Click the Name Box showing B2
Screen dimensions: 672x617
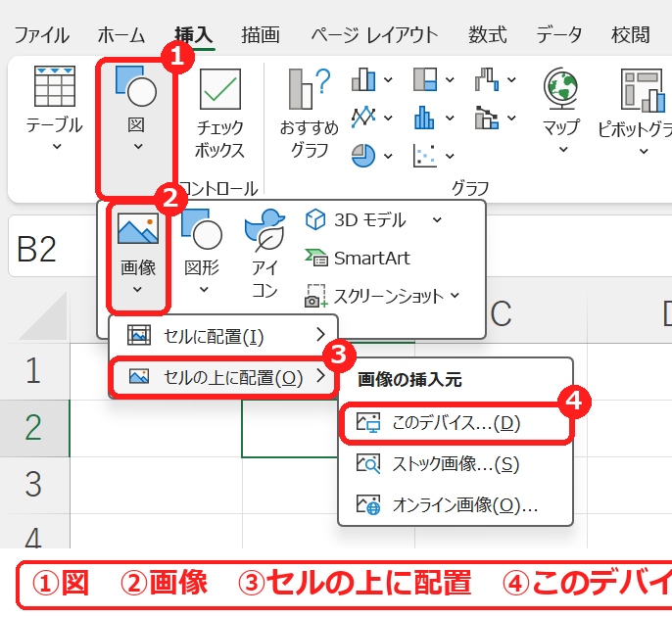click(x=52, y=247)
